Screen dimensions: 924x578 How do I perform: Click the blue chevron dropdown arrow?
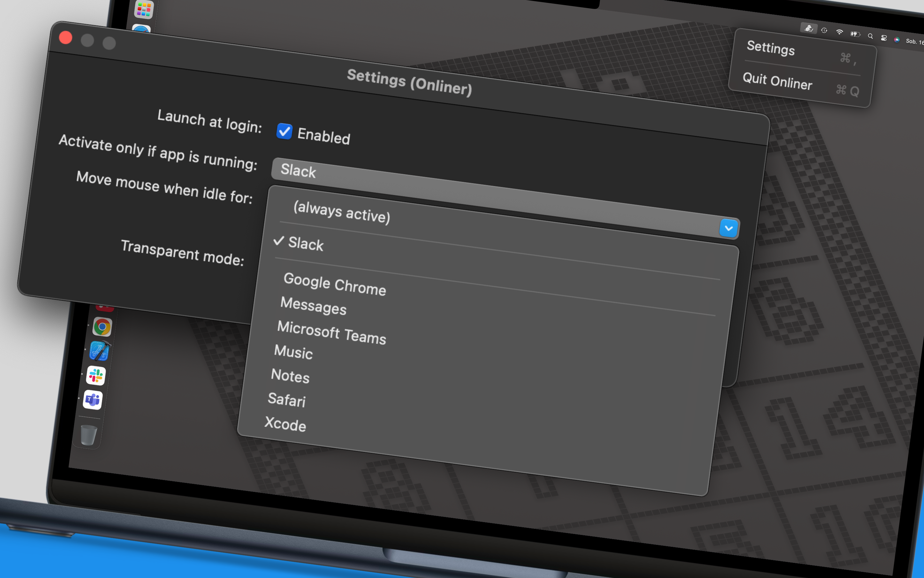point(729,228)
